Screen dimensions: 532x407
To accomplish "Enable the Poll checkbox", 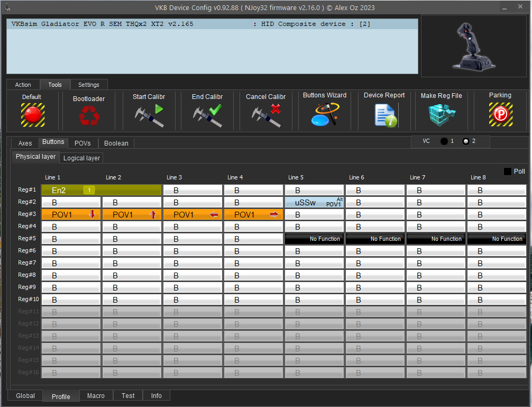I will (x=508, y=171).
